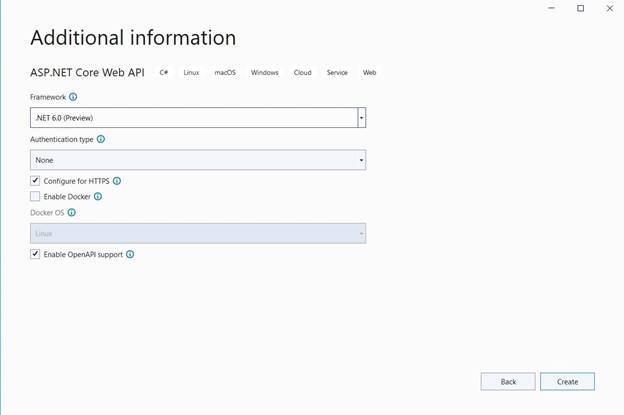Image resolution: width=624 pixels, height=415 pixels.
Task: Click the Back button
Action: tap(508, 382)
